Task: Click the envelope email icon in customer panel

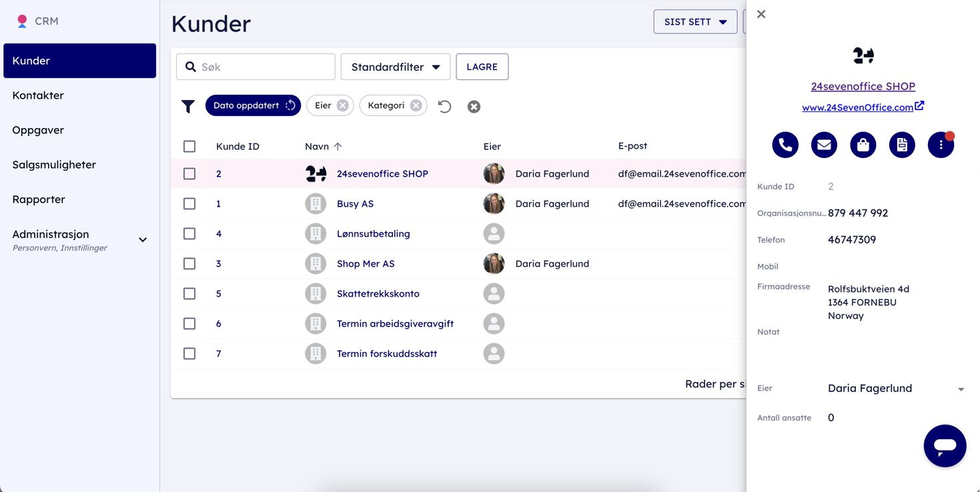Action: pos(824,145)
